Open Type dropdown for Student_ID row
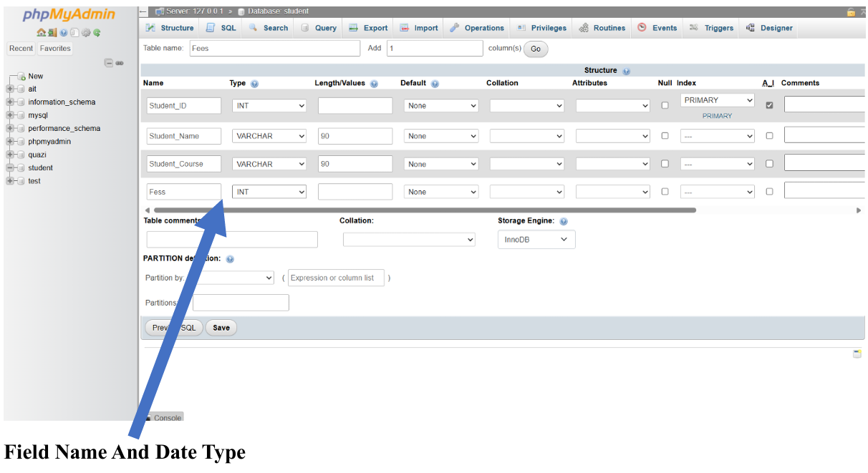The height and width of the screenshot is (473, 868). coord(269,106)
